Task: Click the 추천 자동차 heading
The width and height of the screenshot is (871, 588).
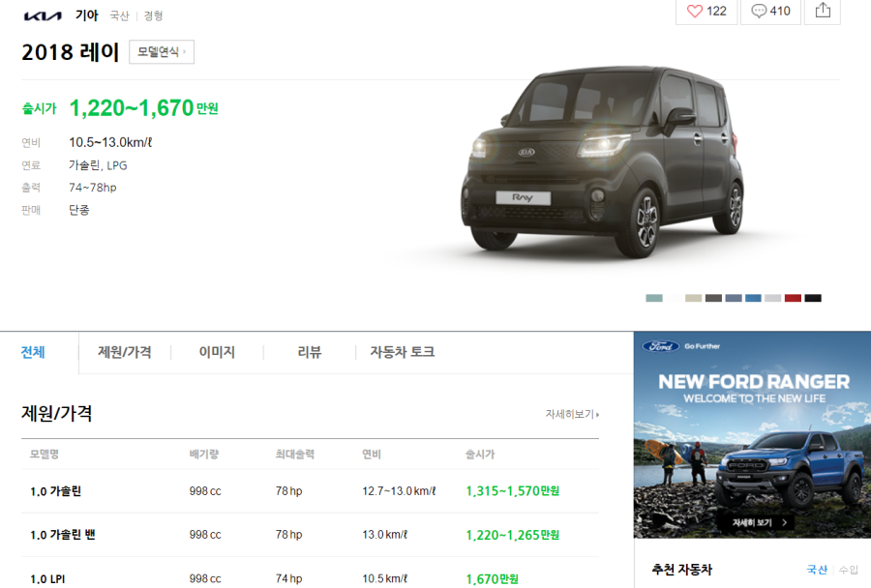Action: click(x=682, y=570)
